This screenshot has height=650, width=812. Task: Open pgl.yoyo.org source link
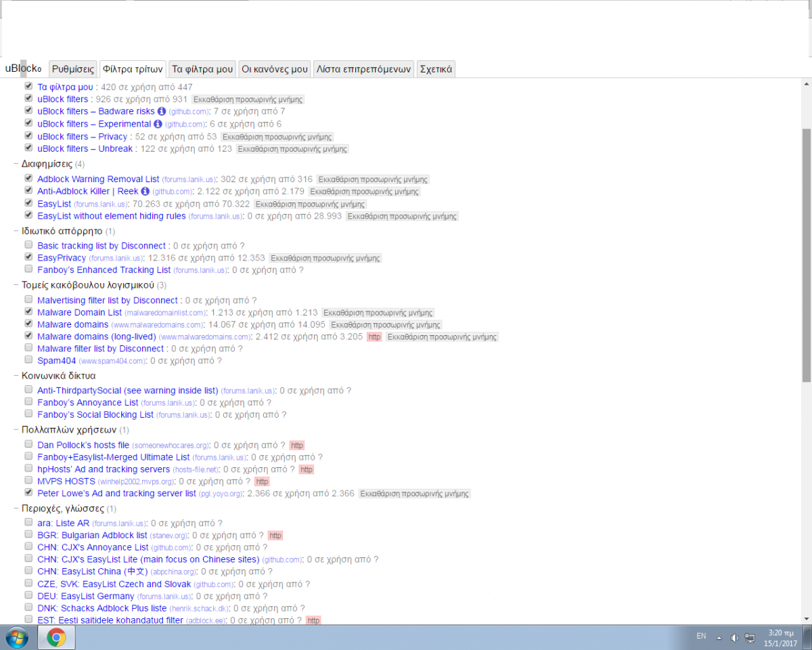click(x=221, y=494)
